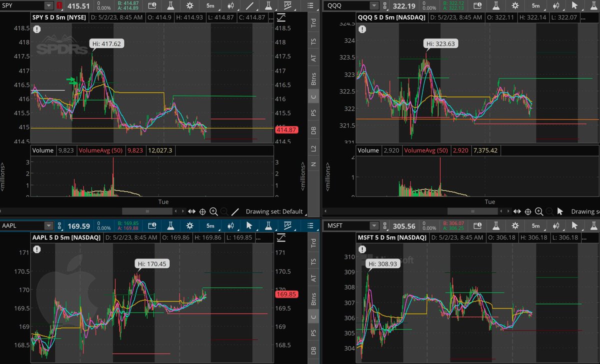
Task: Open chart settings gear on QQQ chart
Action: (515, 5)
